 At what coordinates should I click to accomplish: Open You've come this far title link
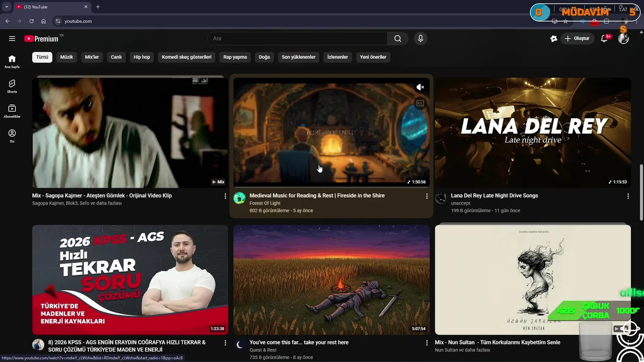pyautogui.click(x=299, y=342)
